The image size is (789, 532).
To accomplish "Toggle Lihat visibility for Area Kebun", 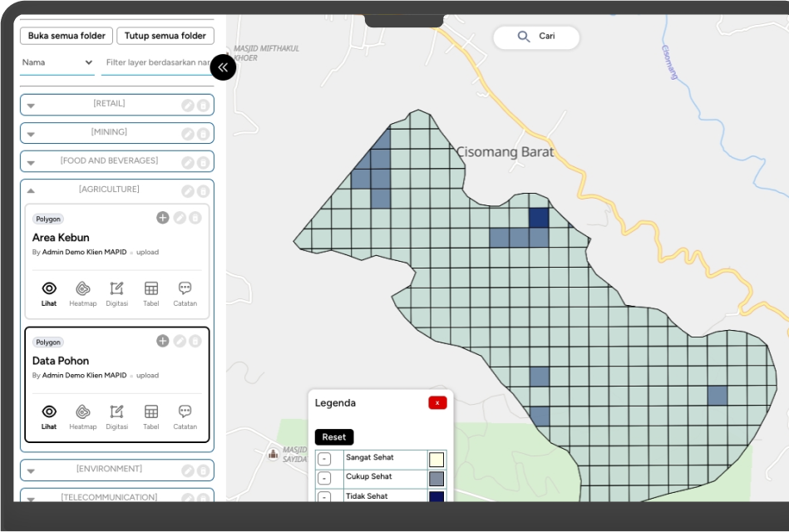I will point(49,293).
